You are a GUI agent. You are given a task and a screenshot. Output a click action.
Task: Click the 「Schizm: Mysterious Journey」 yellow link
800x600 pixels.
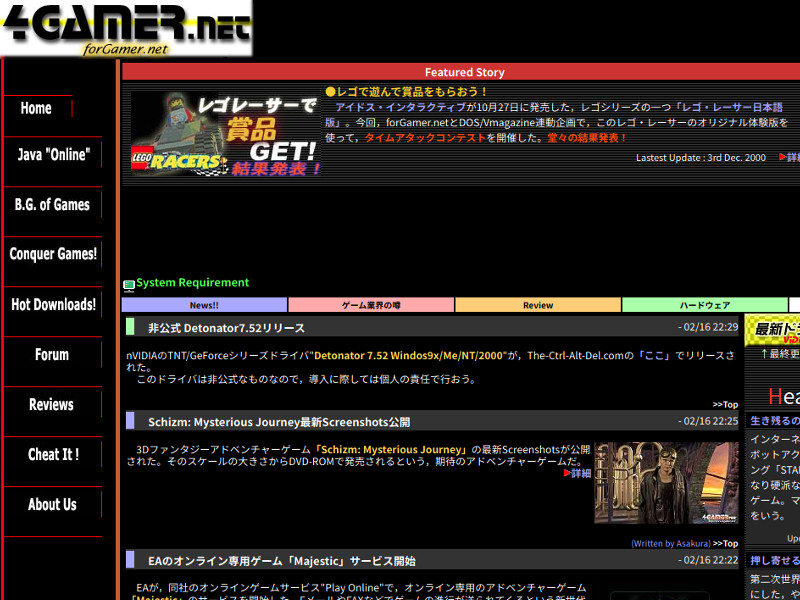click(x=391, y=450)
